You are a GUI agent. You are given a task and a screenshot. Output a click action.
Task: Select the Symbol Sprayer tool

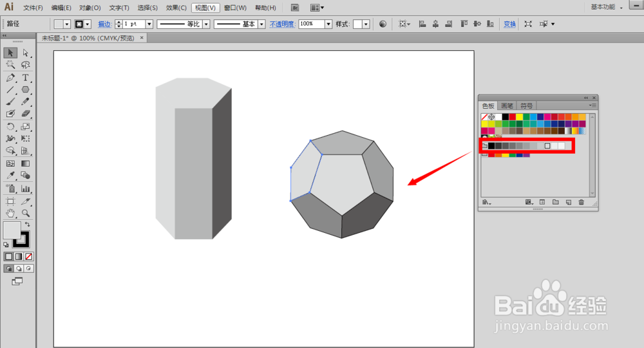[x=10, y=188]
